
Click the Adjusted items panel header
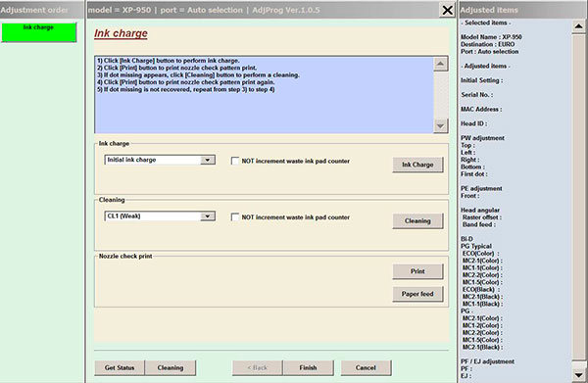click(523, 10)
